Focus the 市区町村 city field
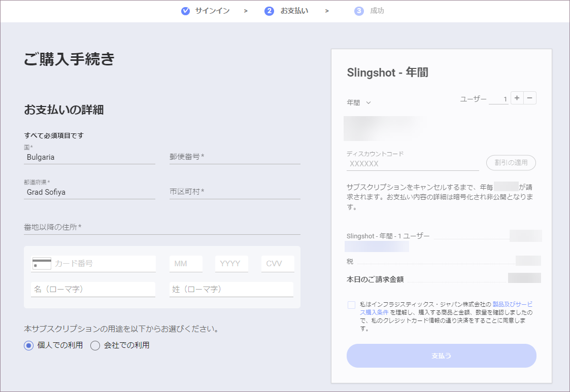Image resolution: width=570 pixels, height=392 pixels. click(235, 192)
